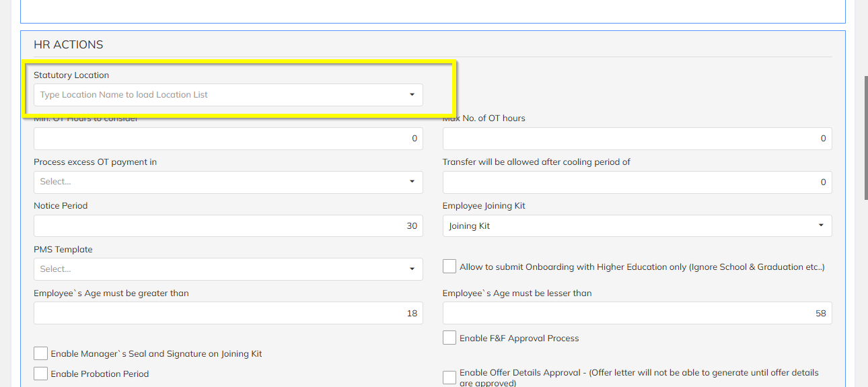Enable F&F Approval Process checkbox

click(x=449, y=338)
